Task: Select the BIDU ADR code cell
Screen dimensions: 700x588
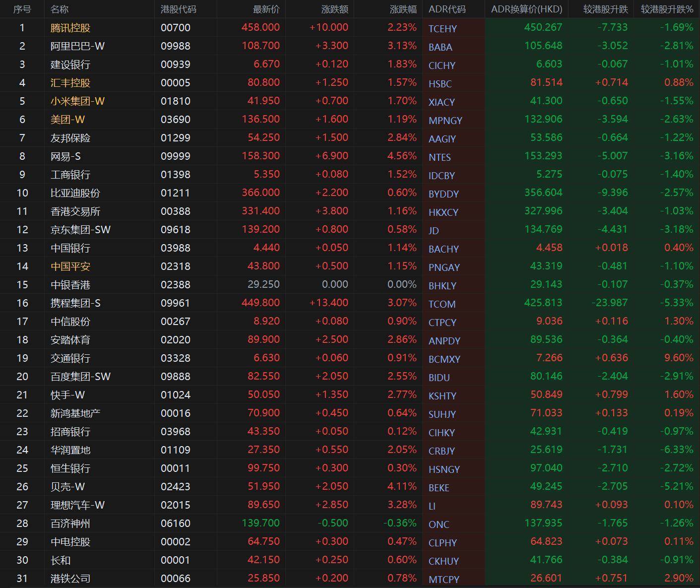Action: click(x=439, y=378)
